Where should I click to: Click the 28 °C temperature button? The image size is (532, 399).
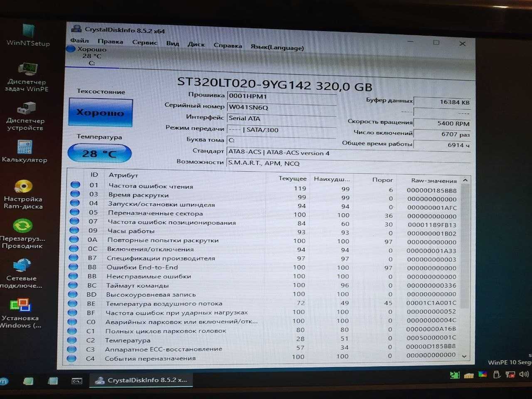99,153
